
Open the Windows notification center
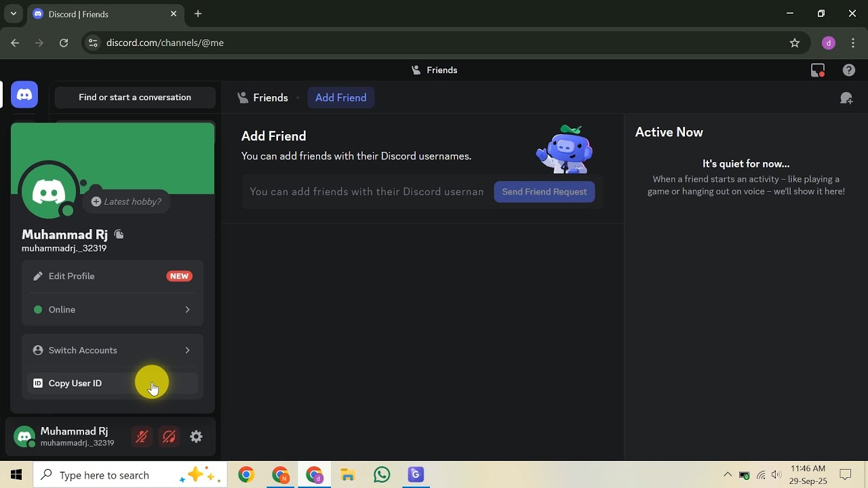coord(846,475)
